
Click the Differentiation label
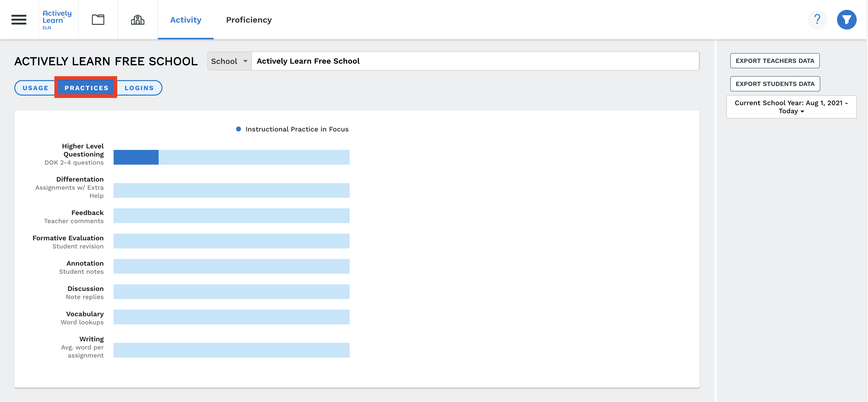pos(80,179)
